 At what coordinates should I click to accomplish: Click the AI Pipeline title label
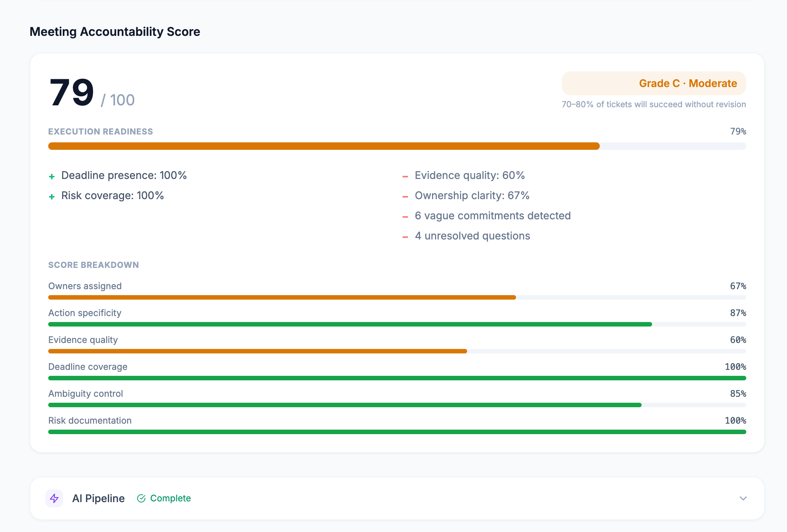tap(98, 498)
